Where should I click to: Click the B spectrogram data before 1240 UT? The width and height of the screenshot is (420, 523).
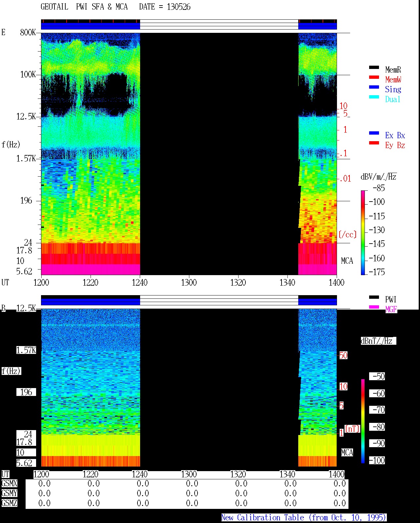point(91,388)
